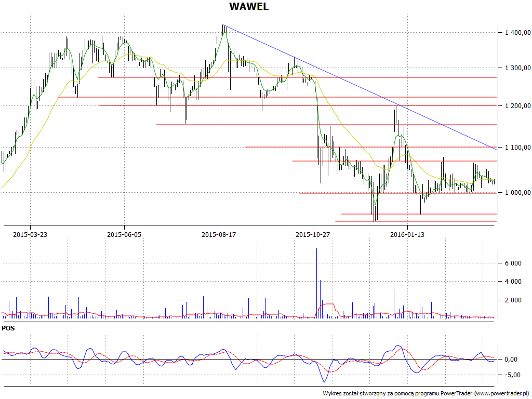Select the 2015-03-23 date label
532x399 pixels.
tap(30, 234)
